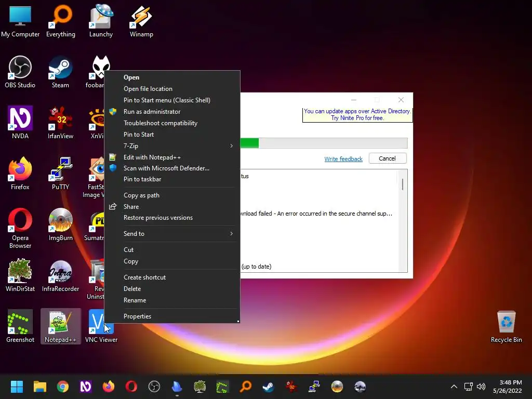Screen dimensions: 532x399
Task: Switch to the running blue Ninite taskbar icon
Action: click(x=177, y=387)
